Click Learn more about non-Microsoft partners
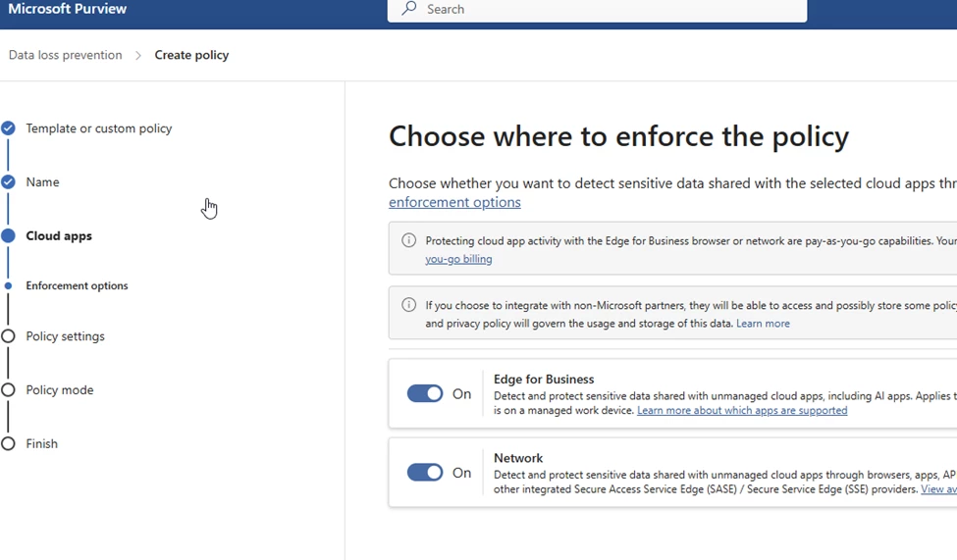The height and width of the screenshot is (560, 957). [x=763, y=324]
